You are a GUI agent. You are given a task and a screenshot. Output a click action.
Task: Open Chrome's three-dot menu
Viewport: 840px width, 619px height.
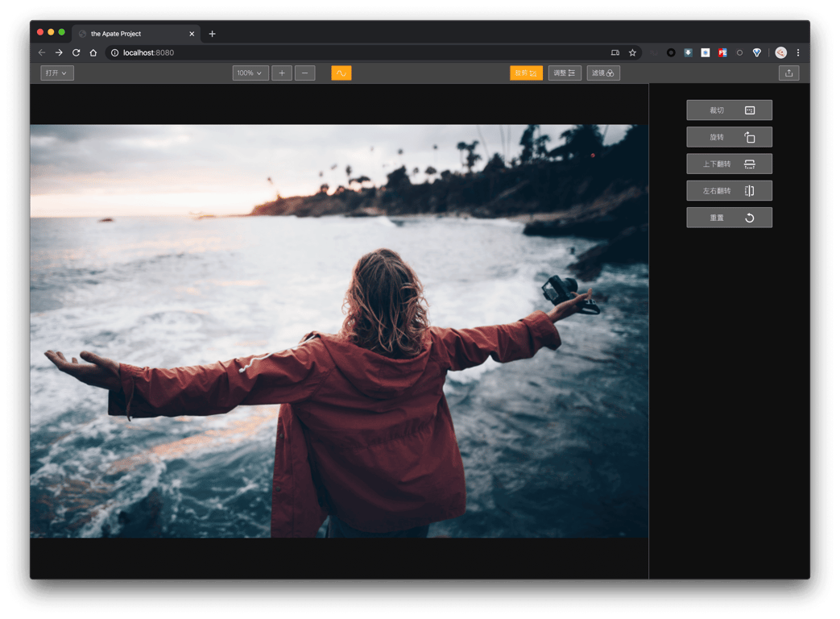798,53
